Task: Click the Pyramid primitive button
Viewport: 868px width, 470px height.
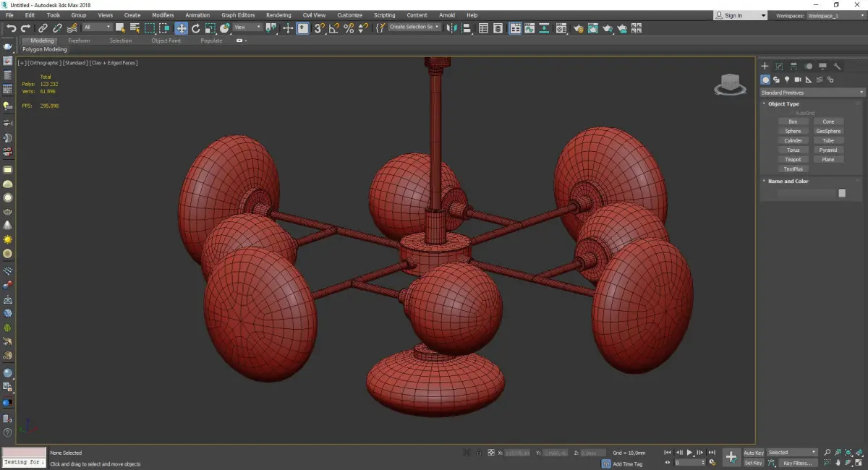Action: pos(828,150)
